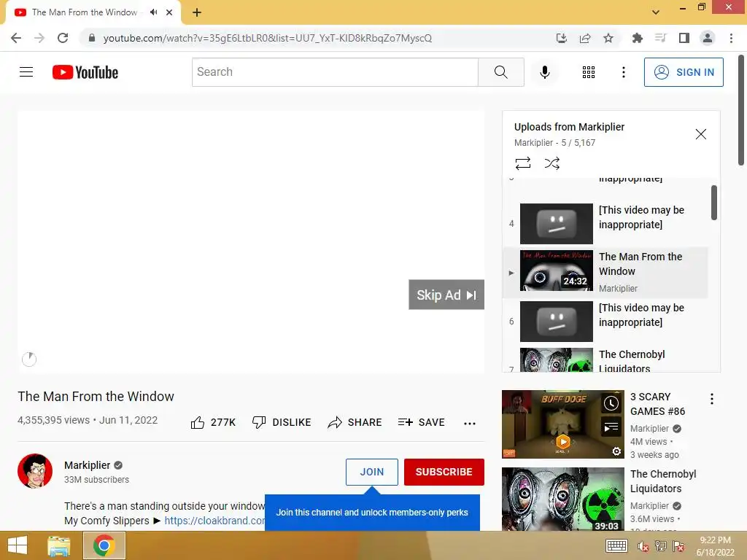Screen dimensions: 747x560
Task: Open the Markiplier channel name link
Action: (88, 465)
